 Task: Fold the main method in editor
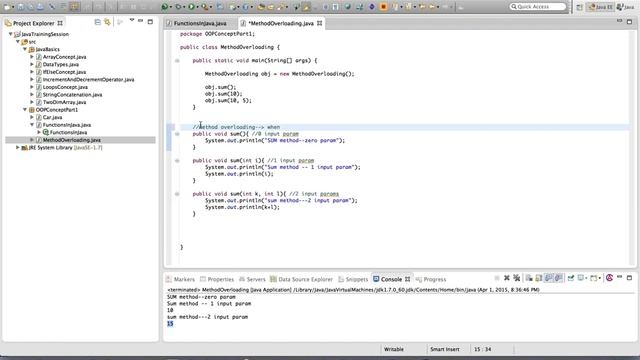pyautogui.click(x=177, y=60)
